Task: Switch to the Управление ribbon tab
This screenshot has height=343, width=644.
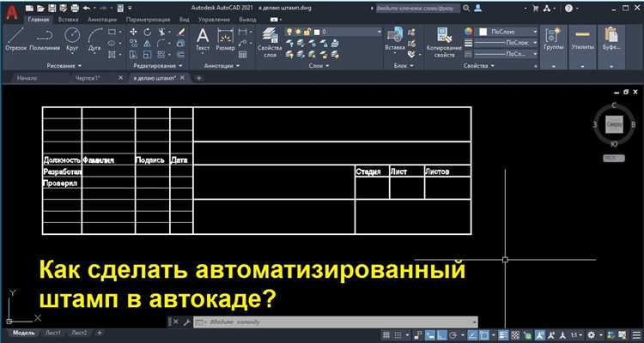Action: [x=214, y=19]
